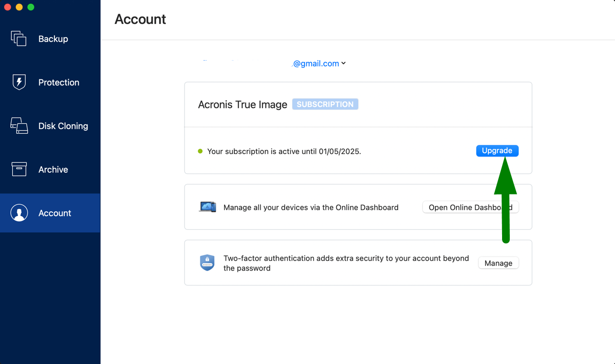Select the Backup icon in the sidebar
This screenshot has height=364, width=615.
pos(18,39)
